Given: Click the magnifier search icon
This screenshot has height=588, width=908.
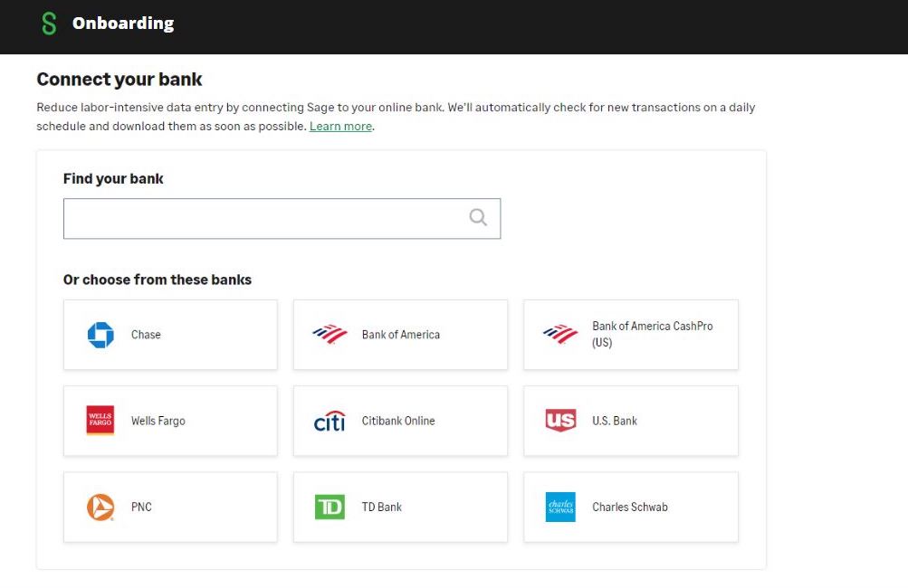Looking at the screenshot, I should (478, 218).
